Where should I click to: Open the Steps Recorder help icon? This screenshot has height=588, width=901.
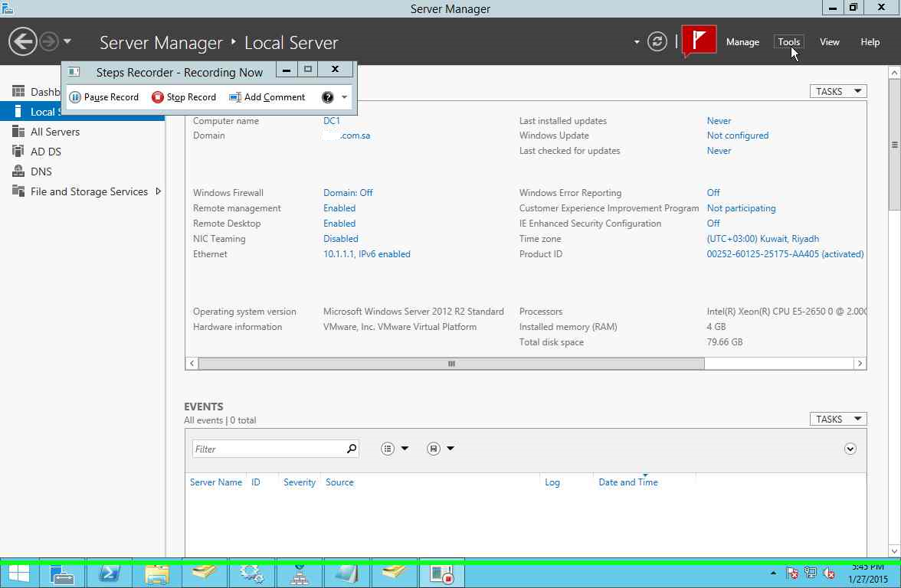327,97
